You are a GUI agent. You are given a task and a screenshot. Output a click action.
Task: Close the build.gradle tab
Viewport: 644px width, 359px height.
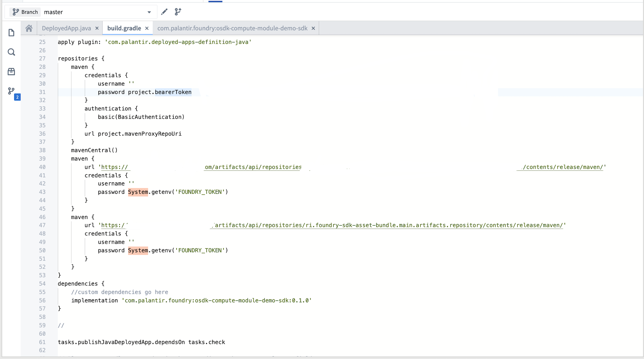147,28
